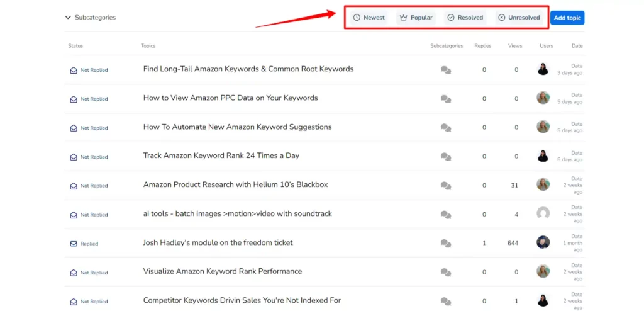Click envelope status icon for PPC Data row
The width and height of the screenshot is (644, 311).
(74, 99)
